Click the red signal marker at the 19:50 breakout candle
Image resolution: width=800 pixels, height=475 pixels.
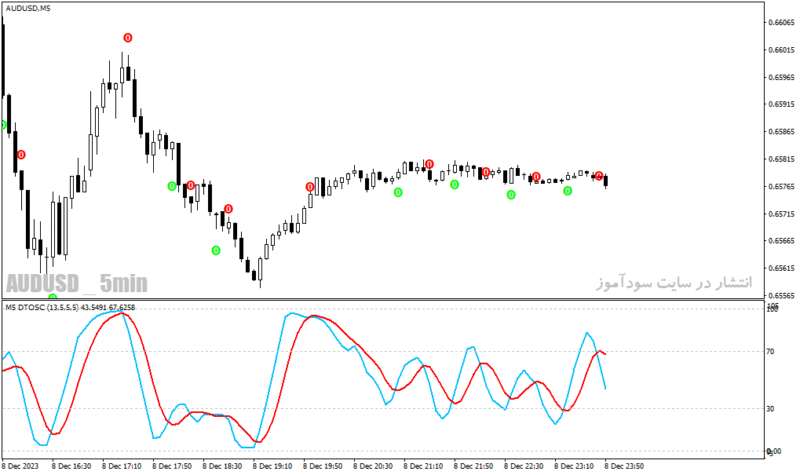310,187
